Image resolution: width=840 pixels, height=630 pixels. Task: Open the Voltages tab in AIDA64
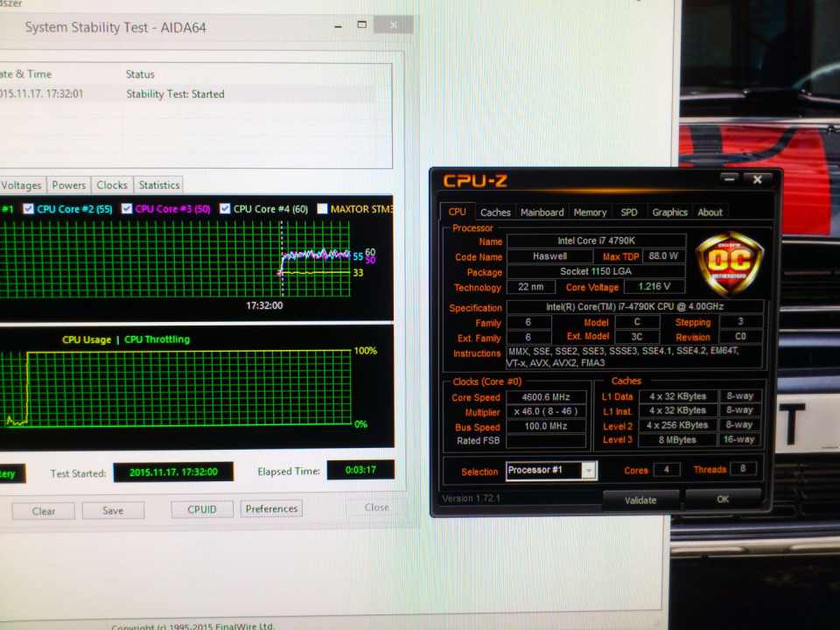point(21,185)
